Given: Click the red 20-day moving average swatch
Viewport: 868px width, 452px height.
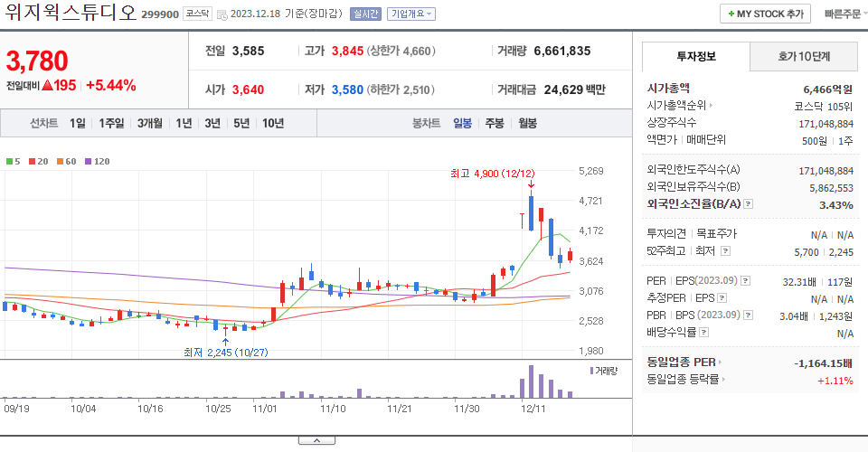Looking at the screenshot, I should [33, 162].
